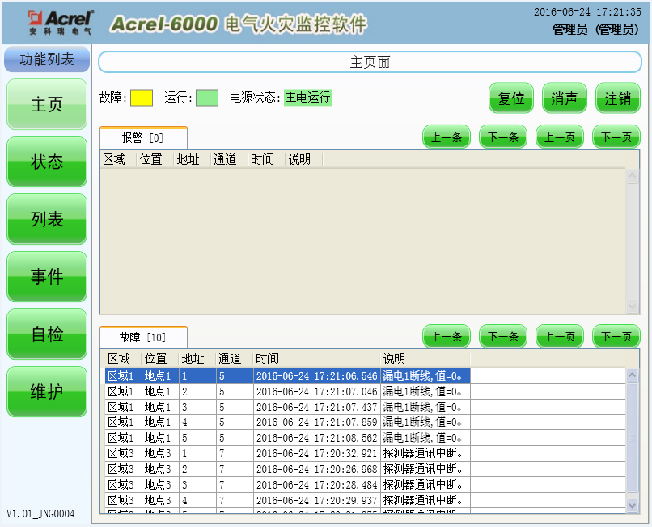
Task: Click 上一页 in the fault panel
Action: coord(560,336)
